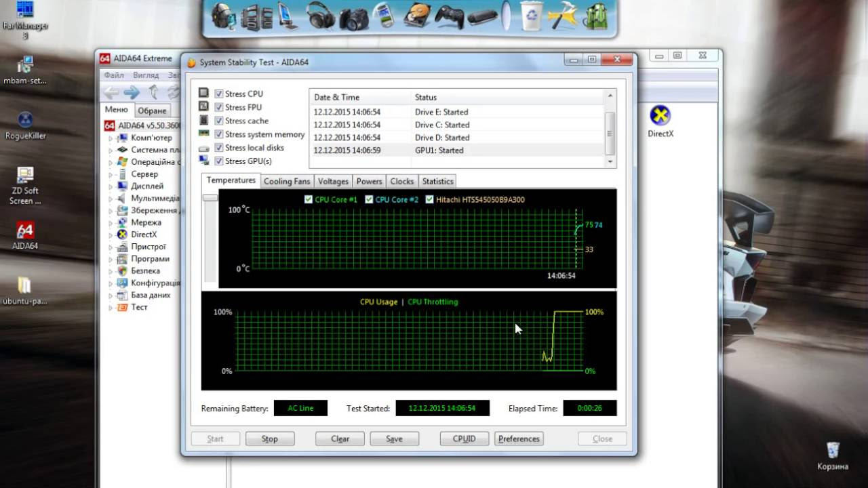Expand DirectX tree node

(111, 235)
